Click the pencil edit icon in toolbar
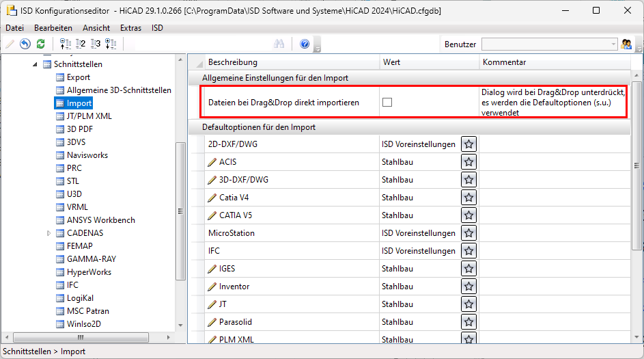 [10, 44]
